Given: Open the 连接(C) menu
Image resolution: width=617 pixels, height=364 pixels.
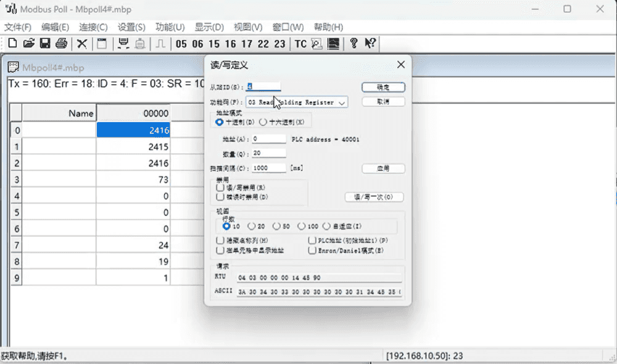Looking at the screenshot, I should [93, 27].
